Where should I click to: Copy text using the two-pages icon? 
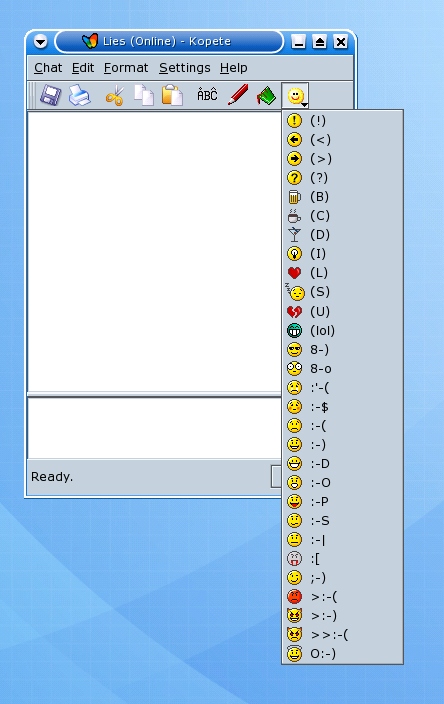(144, 96)
